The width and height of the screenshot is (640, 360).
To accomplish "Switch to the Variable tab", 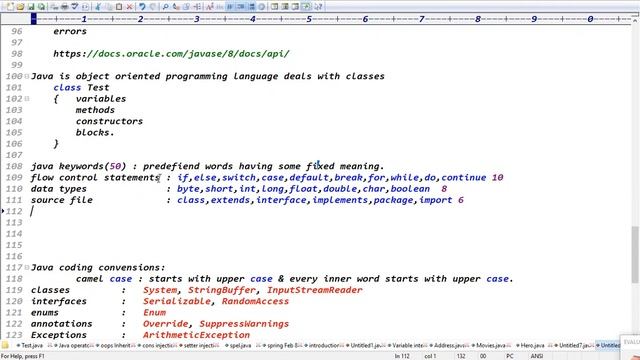I will click(x=408, y=345).
